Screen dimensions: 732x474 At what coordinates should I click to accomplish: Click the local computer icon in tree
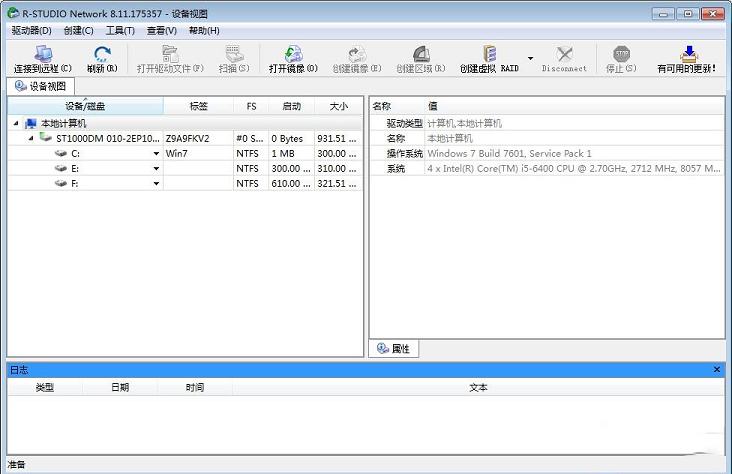pos(30,123)
